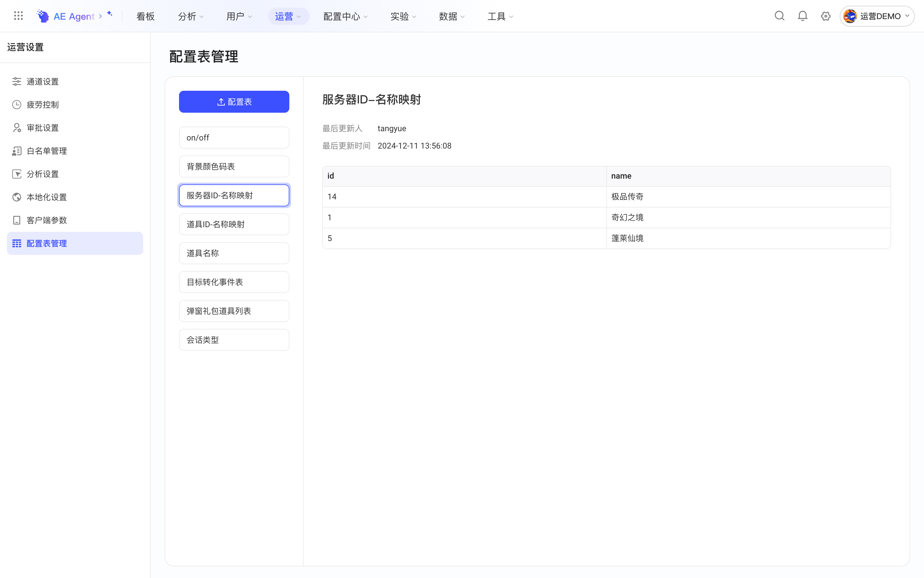This screenshot has width=924, height=578.
Task: Click table cell with id 5
Action: (x=464, y=238)
